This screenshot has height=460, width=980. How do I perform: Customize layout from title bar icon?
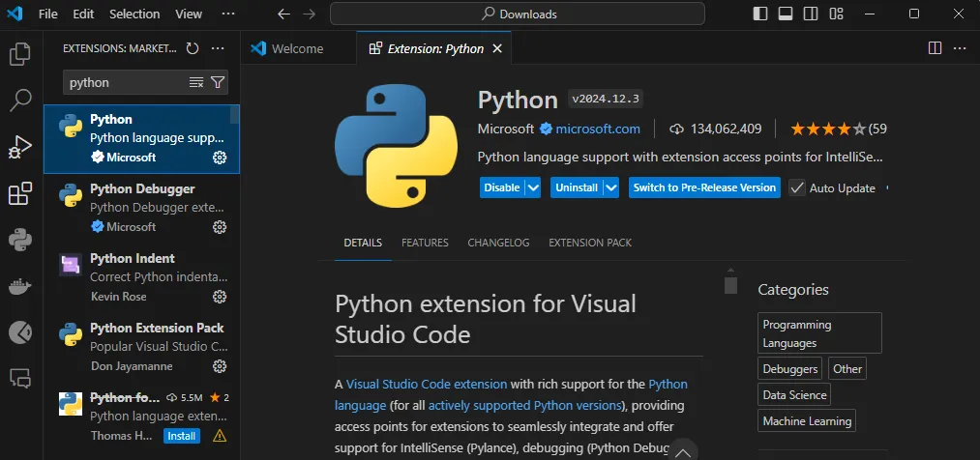coord(836,14)
